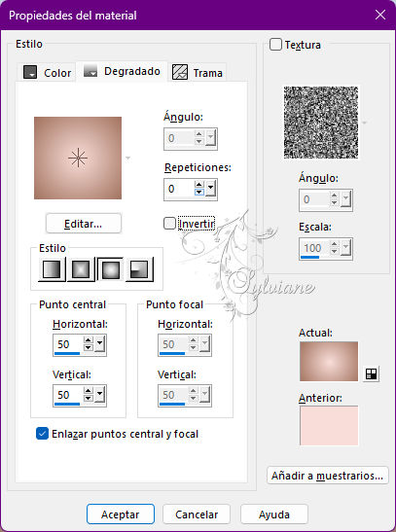The image size is (396, 532).
Task: Expand Punto central Horizontal slider dropdown
Action: coord(99,343)
